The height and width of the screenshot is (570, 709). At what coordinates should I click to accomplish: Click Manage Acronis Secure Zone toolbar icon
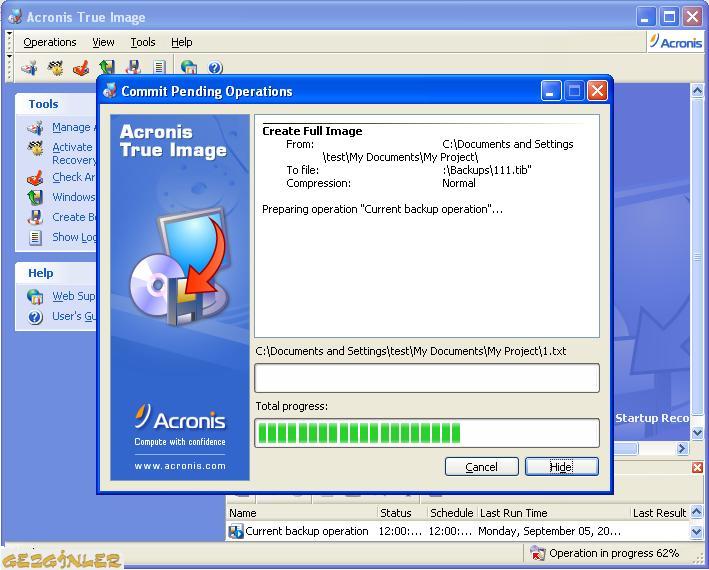pos(30,68)
